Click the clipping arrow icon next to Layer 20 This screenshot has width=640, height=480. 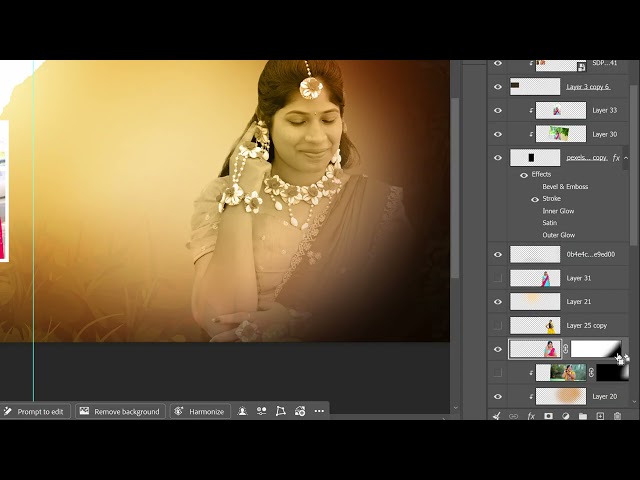click(x=531, y=396)
